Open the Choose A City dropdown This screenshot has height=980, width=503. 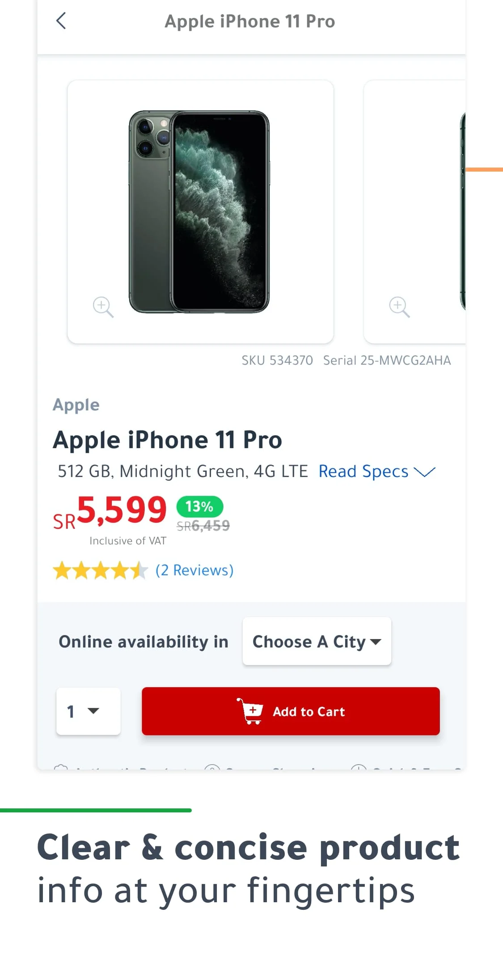317,641
